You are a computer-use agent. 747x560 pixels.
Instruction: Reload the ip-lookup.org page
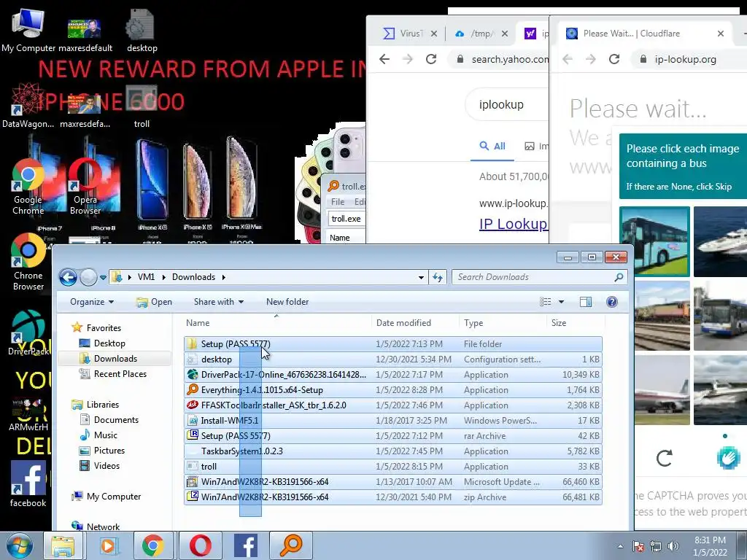coord(614,59)
